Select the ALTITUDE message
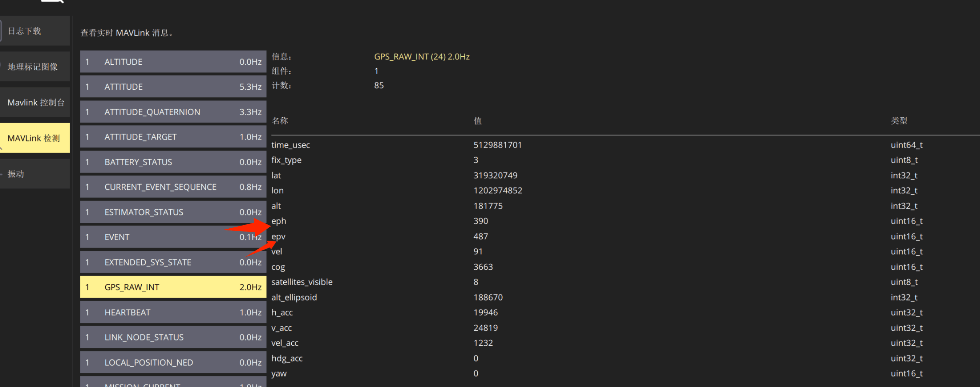Screen dimensions: 980x387 173,62
